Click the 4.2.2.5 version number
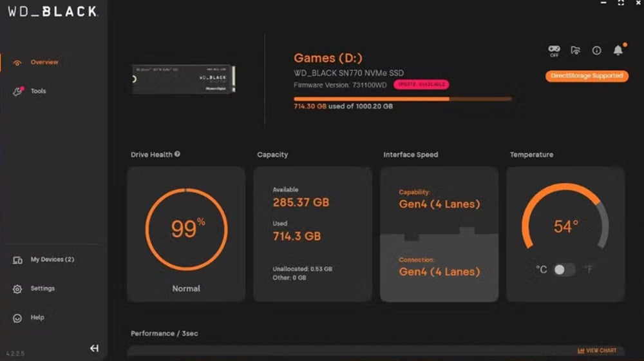This screenshot has width=644, height=361. point(15,354)
